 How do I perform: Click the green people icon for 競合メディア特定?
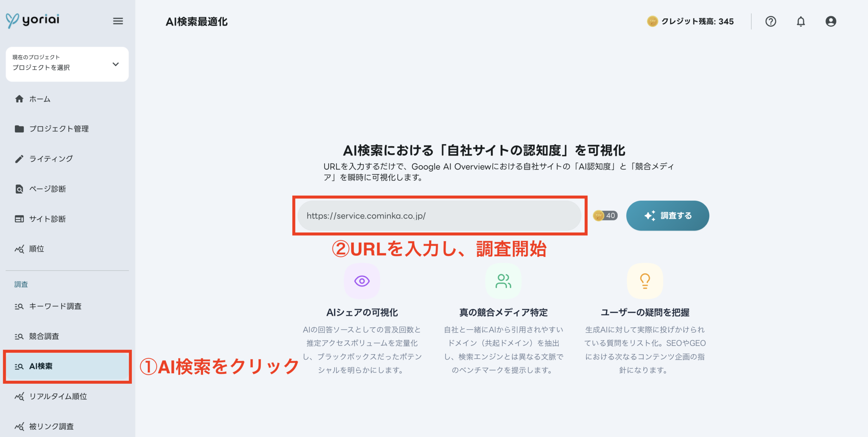click(503, 281)
